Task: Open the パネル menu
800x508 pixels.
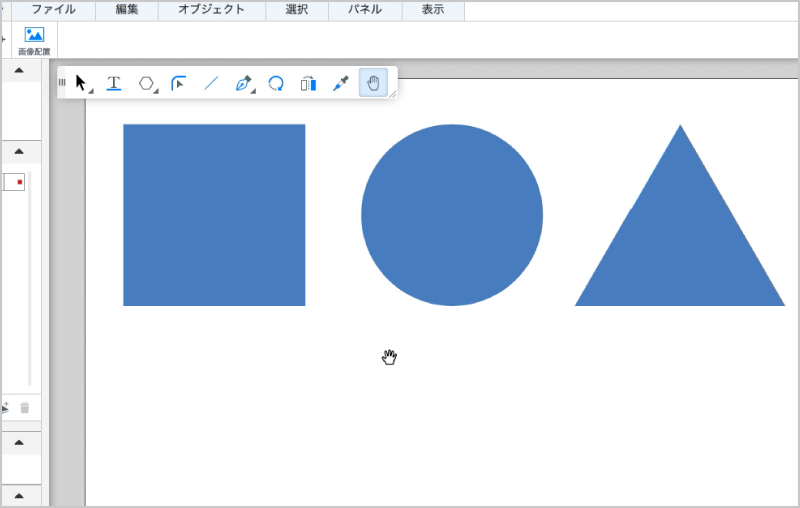Action: [365, 10]
